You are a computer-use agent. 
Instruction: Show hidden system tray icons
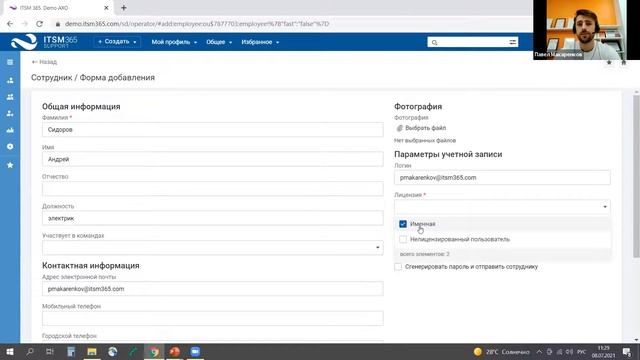[539, 351]
